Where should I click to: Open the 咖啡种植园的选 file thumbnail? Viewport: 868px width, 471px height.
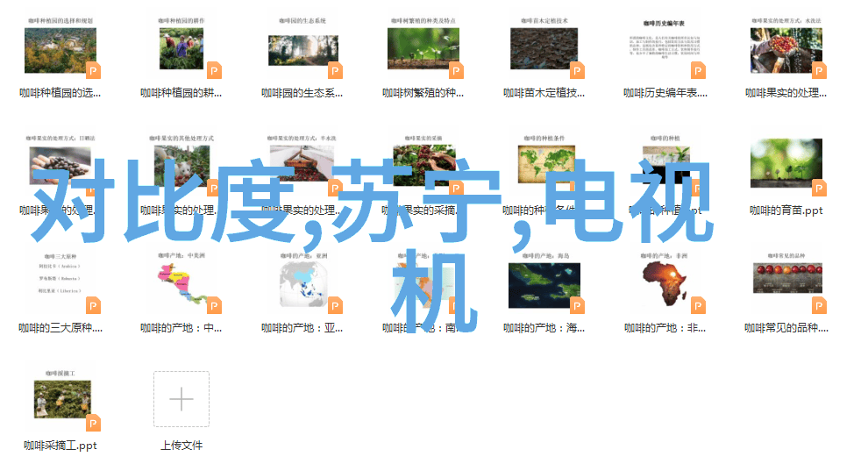coord(60,50)
